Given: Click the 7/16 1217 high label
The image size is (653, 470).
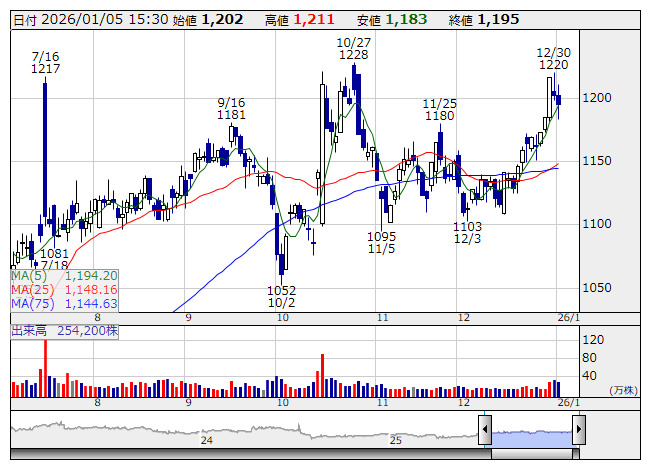Looking at the screenshot, I should coord(45,62).
